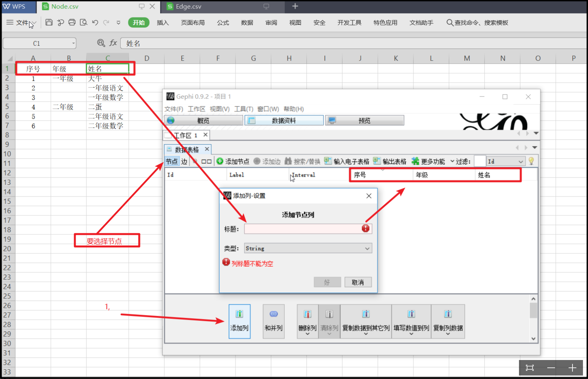Click the Gephi panel vertical scrollbar
Screen dimensions: 588x379
pos(533,319)
